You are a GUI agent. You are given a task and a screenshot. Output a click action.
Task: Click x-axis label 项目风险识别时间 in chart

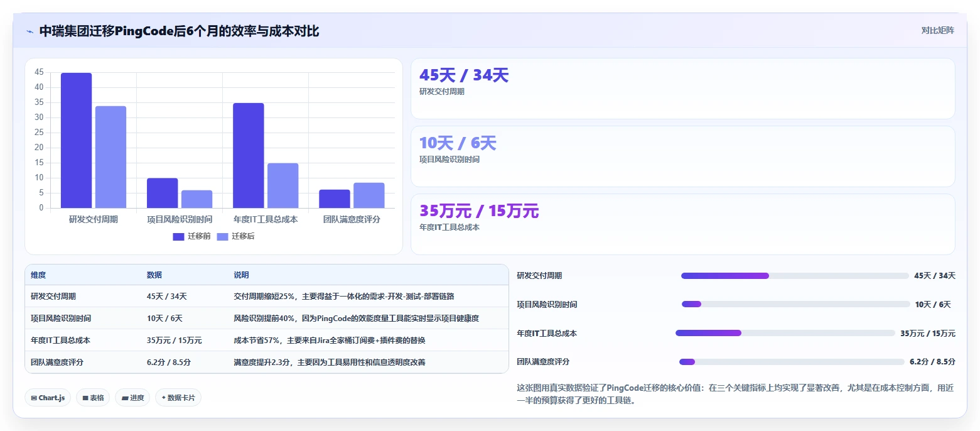pyautogui.click(x=180, y=219)
